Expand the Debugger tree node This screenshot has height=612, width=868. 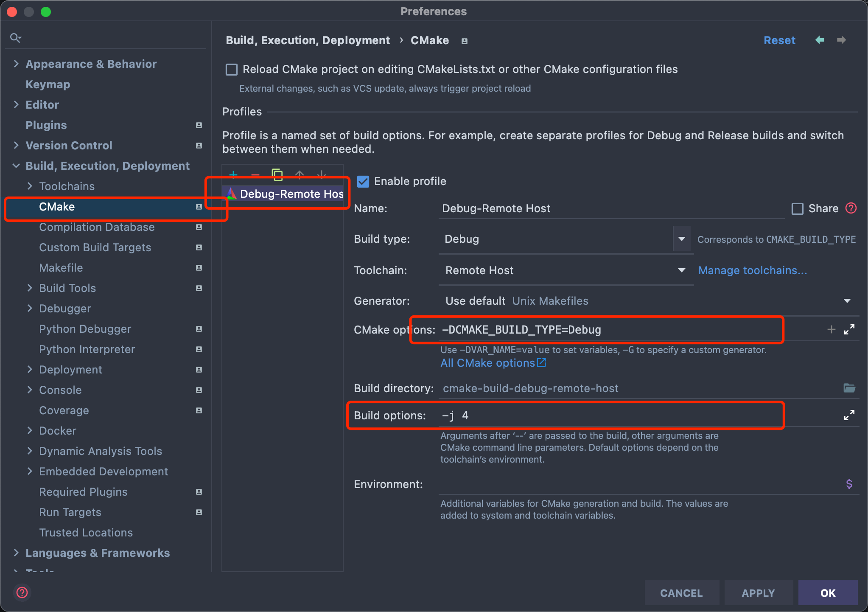[30, 309]
